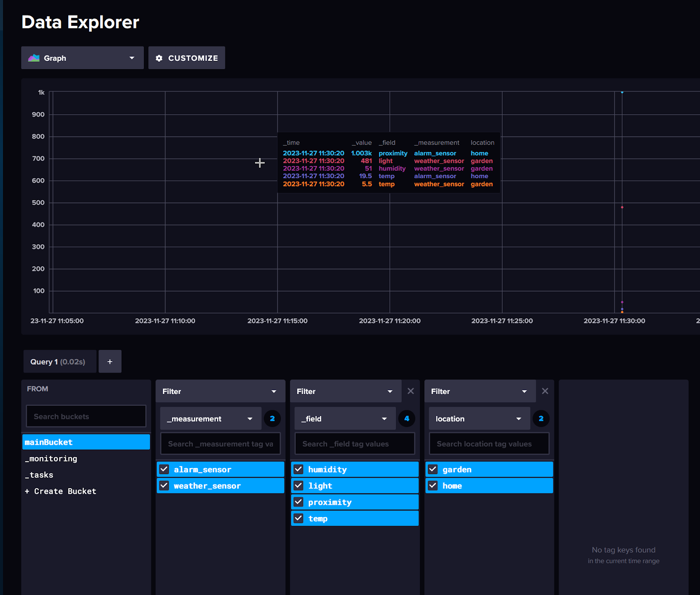Screen dimensions: 700x595
Task: Click the _measurement selected count badge
Action: (x=272, y=419)
